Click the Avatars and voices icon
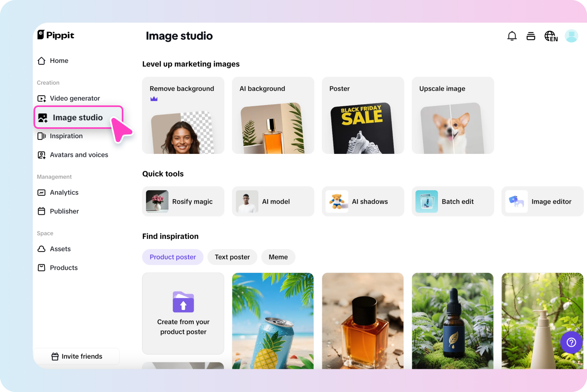This screenshot has height=392, width=587. [42, 155]
